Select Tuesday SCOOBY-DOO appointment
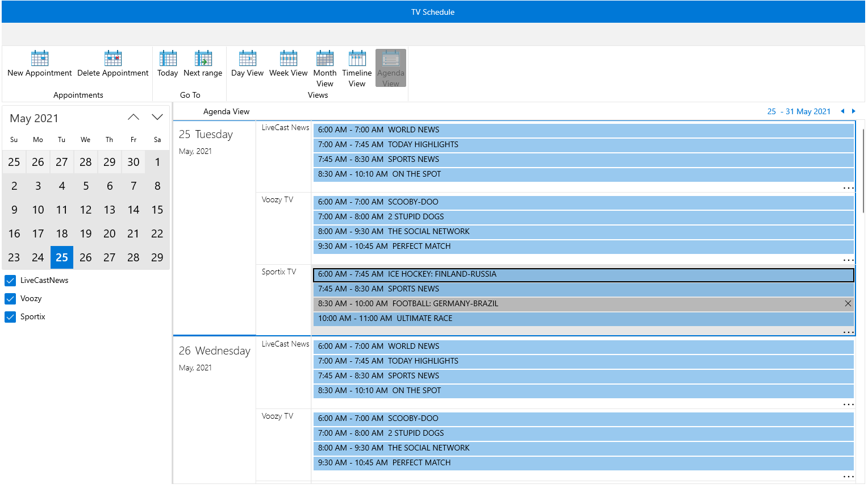The height and width of the screenshot is (488, 868). (x=583, y=202)
